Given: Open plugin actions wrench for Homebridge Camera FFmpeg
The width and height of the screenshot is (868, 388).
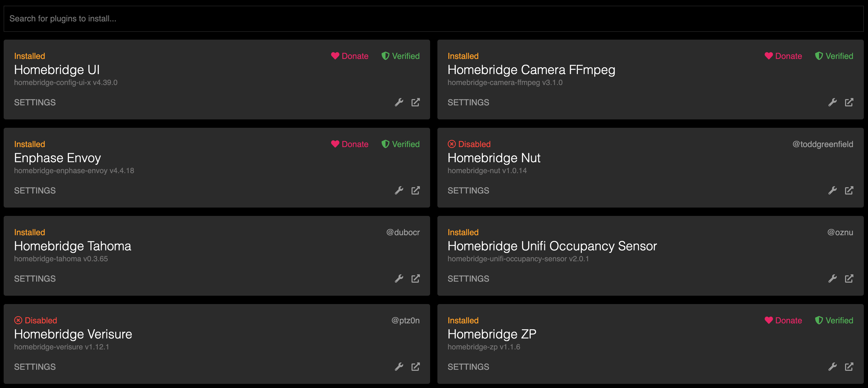Looking at the screenshot, I should tap(833, 102).
